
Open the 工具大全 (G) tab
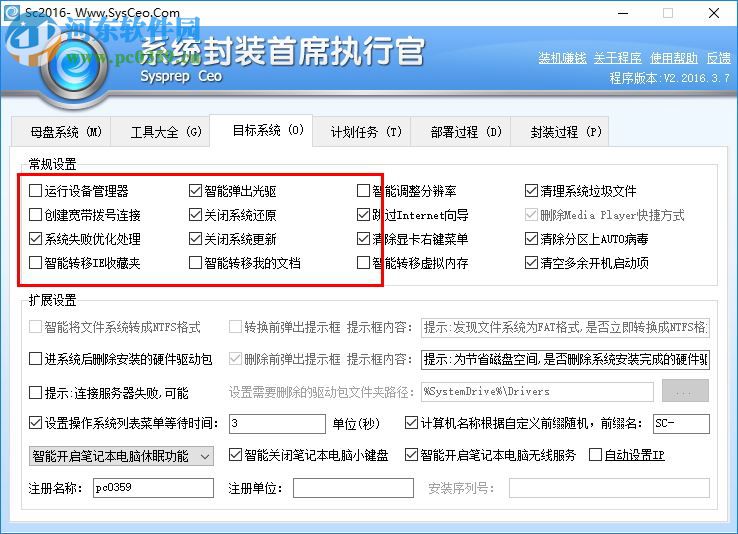pos(160,132)
